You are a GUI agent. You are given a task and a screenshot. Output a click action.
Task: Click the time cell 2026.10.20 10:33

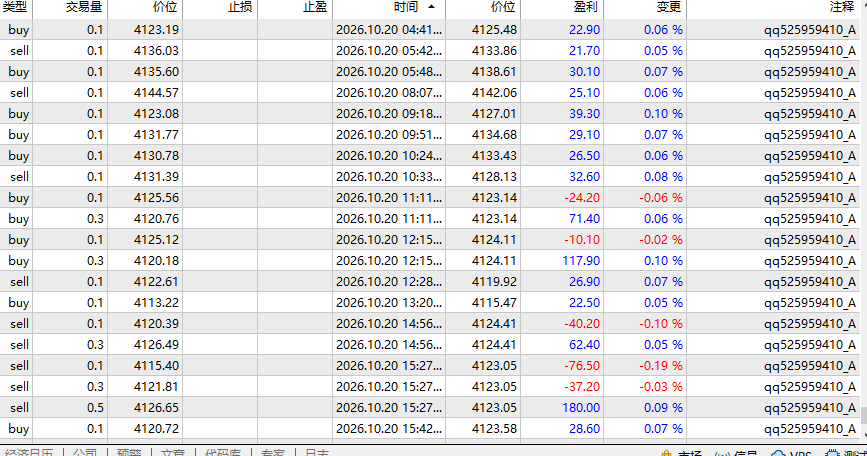point(389,177)
